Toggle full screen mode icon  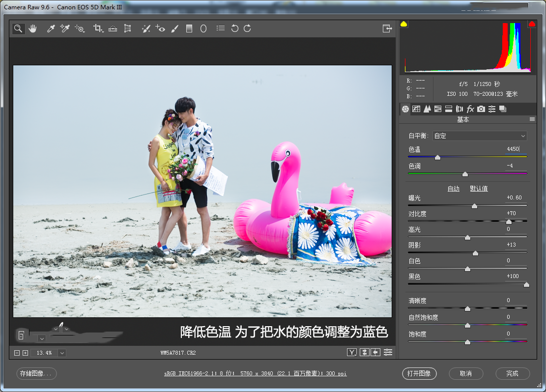387,28
